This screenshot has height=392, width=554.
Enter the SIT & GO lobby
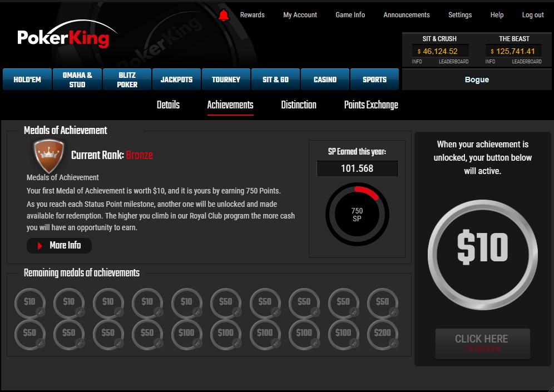(x=275, y=79)
